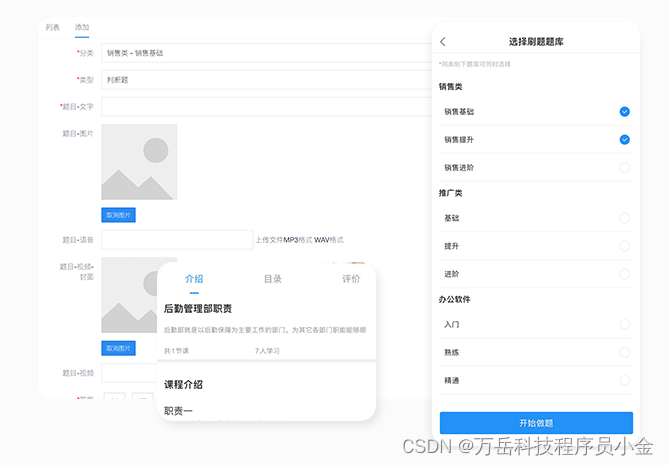Select 入门 under 办公软件
Image resolution: width=669 pixels, height=465 pixels.
624,324
